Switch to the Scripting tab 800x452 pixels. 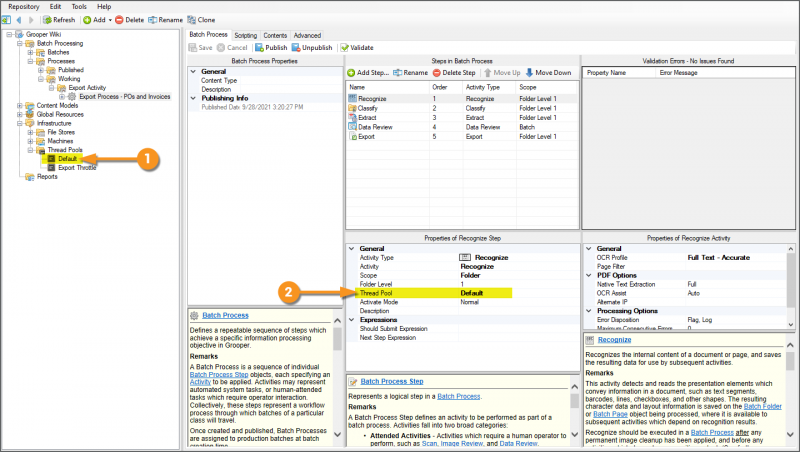coord(245,35)
